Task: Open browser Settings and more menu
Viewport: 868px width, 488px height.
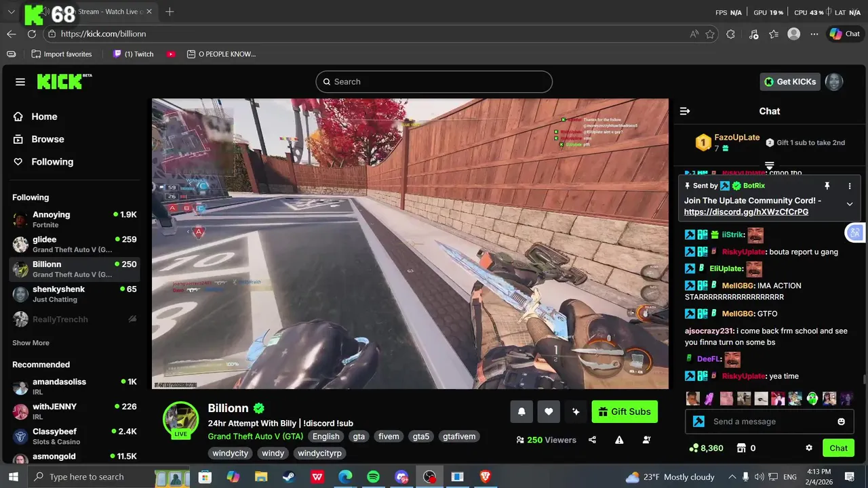Action: tap(814, 34)
